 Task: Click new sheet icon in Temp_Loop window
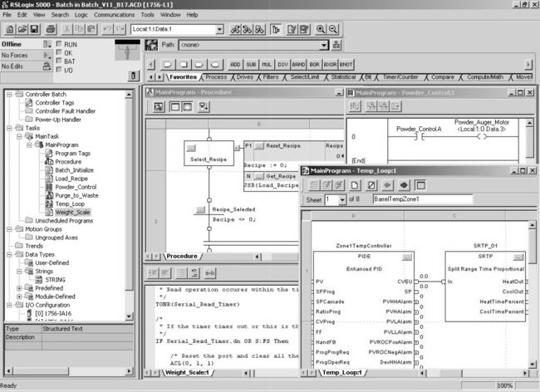355,185
